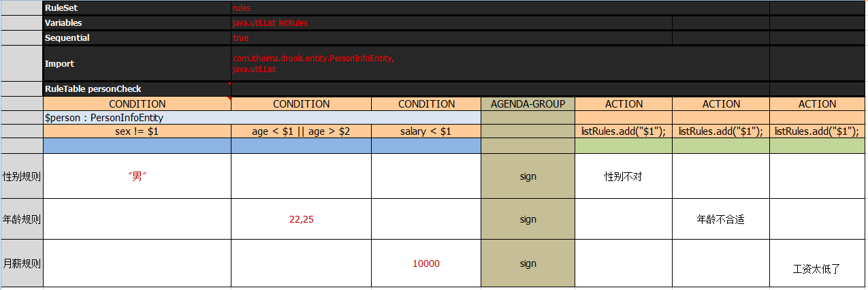Click the 'RuleTable personCheck' cell

coord(137,89)
